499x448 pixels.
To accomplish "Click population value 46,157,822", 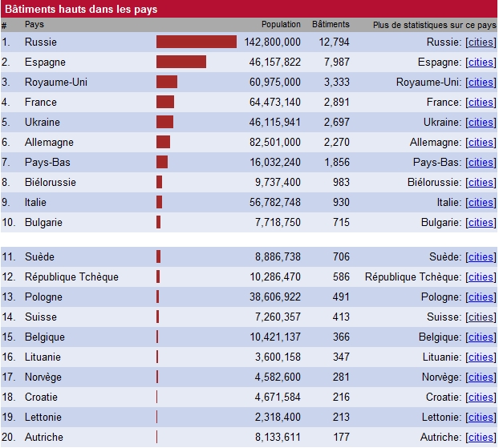I will 275,62.
